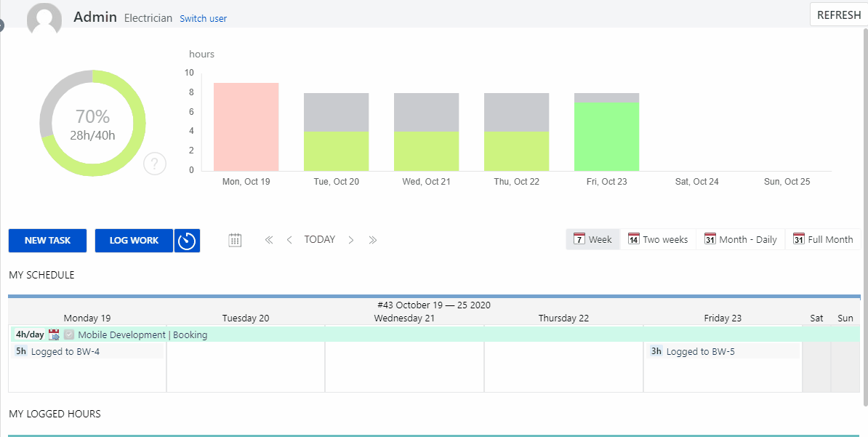Click the Sat column header
Screen dimensions: 868x437
pos(816,318)
